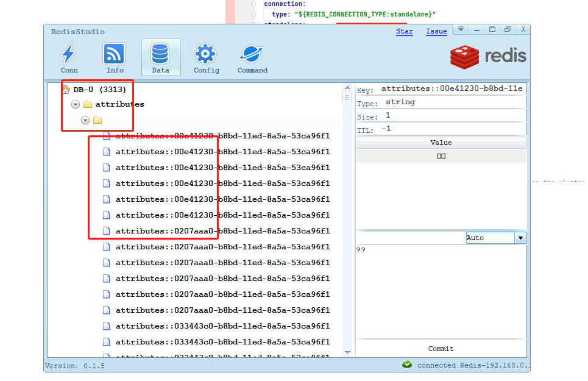Open the Command planet icon
Screen dimensions: 588x381
pyautogui.click(x=252, y=57)
